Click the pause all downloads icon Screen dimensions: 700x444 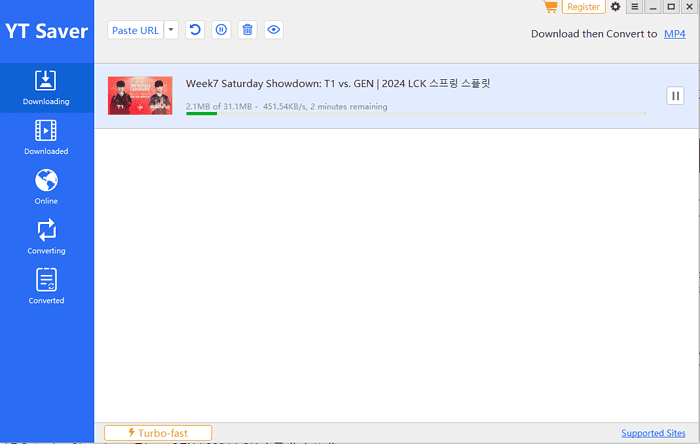(221, 30)
